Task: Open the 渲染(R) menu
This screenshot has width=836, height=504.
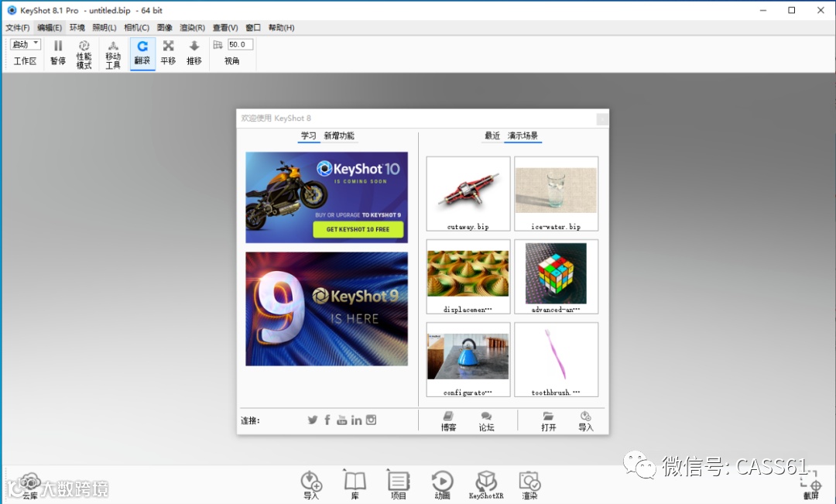Action: coord(192,28)
